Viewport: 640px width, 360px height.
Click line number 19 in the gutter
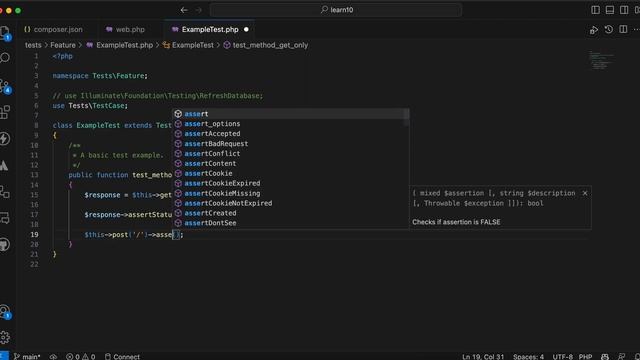34,235
